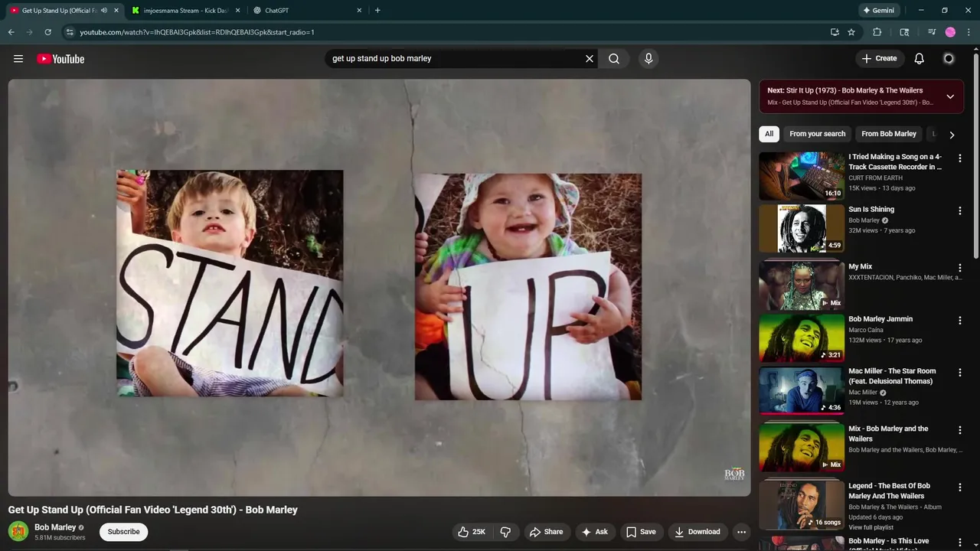Viewport: 980px width, 551px height.
Task: Open Mac Miller Star Room thumbnail
Action: (801, 390)
